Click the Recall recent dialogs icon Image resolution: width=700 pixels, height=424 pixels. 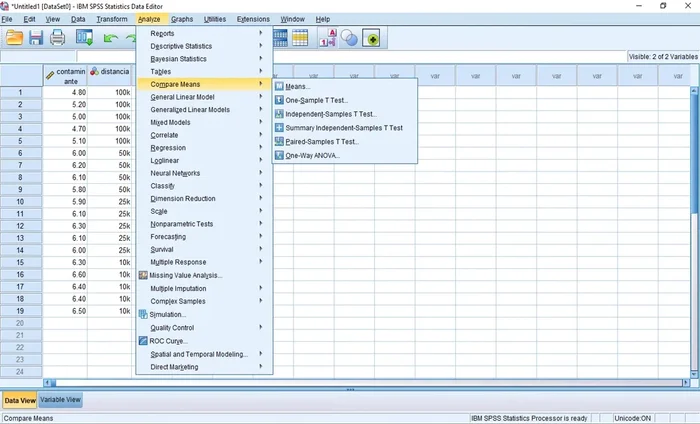click(x=85, y=38)
